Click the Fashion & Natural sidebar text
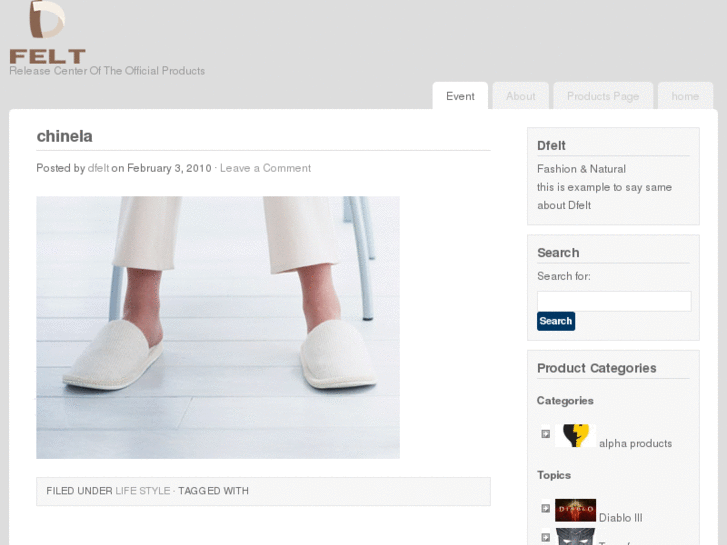The image size is (727, 545). tap(581, 169)
